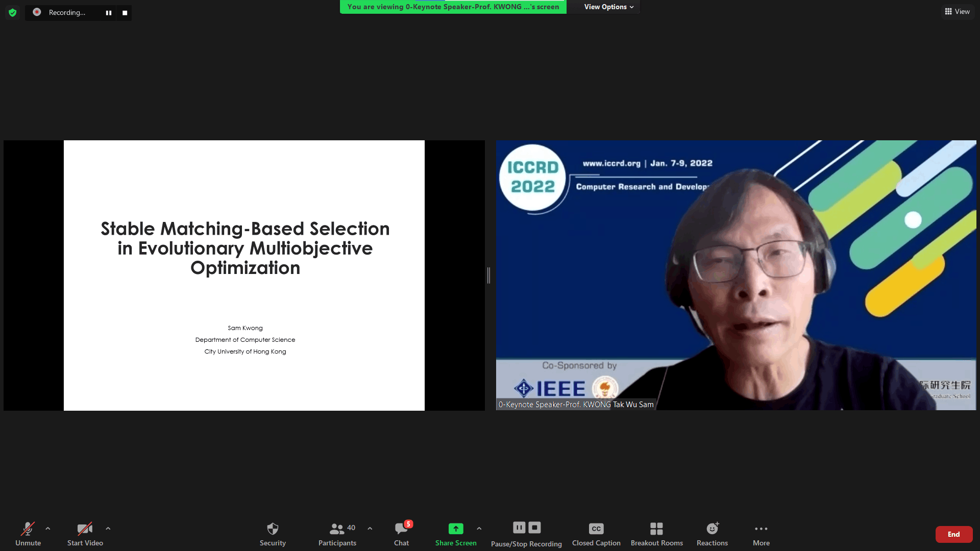The width and height of the screenshot is (980, 551).
Task: Expand participants options arrow
Action: pyautogui.click(x=370, y=529)
